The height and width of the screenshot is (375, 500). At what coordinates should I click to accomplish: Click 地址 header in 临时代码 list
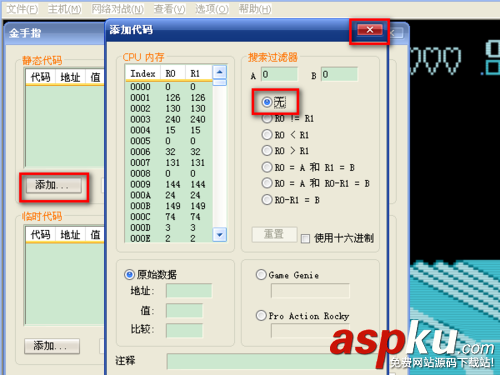coord(70,235)
